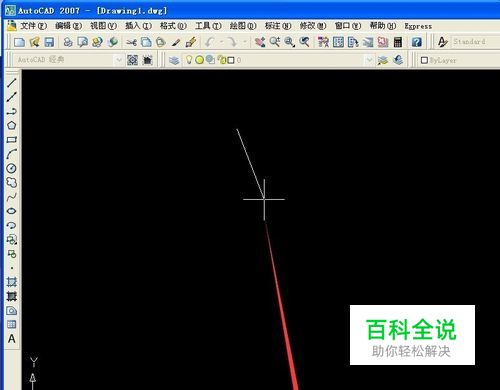This screenshot has height=390, width=500.
Task: Click the Cut scissors icon
Action: click(131, 42)
